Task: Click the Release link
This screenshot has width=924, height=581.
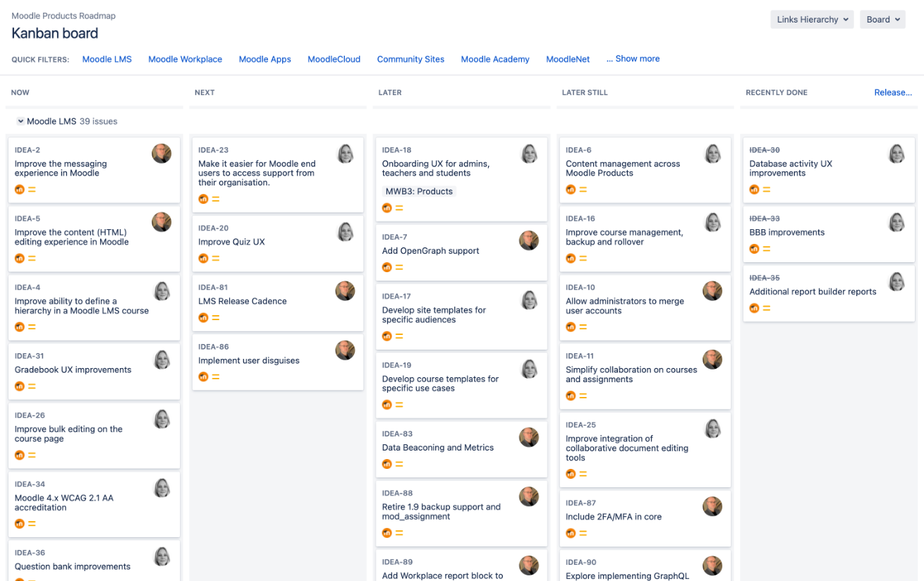Action: tap(893, 92)
